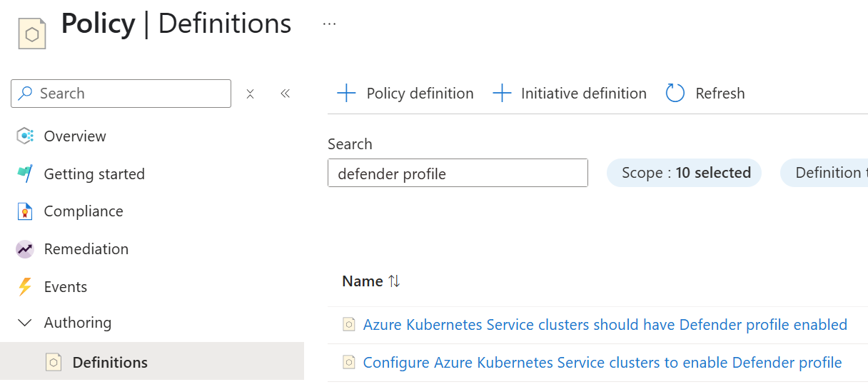Click the policy icon next to 'should have Defender profile enabled'

[x=348, y=325]
